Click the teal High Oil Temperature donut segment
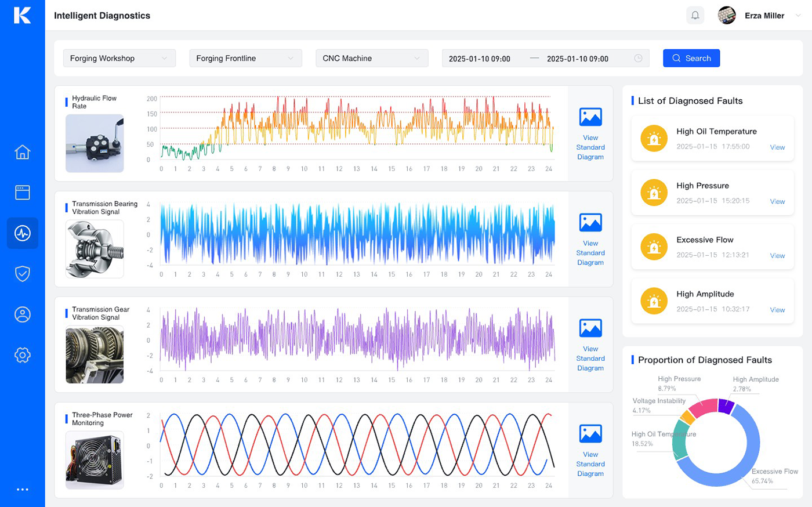Viewport: 812px width, 507px height. tap(680, 440)
